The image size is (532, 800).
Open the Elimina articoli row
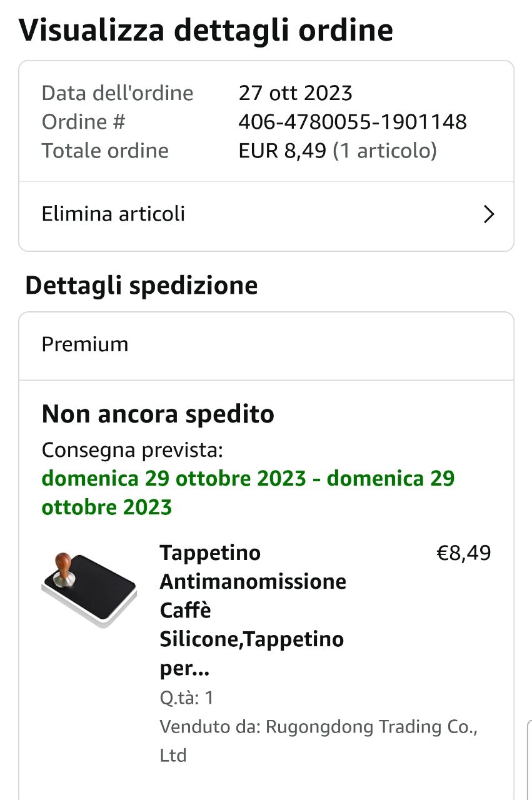pyautogui.click(x=113, y=214)
